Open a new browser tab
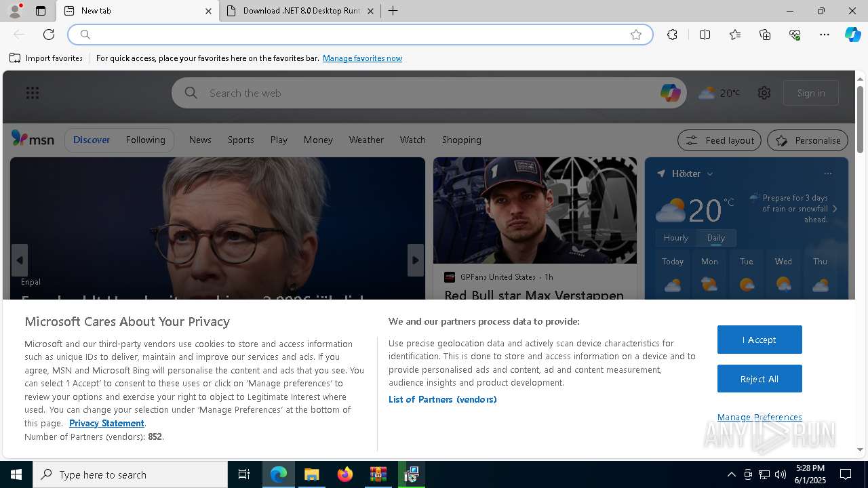Screen dimensions: 868x488 [393, 11]
